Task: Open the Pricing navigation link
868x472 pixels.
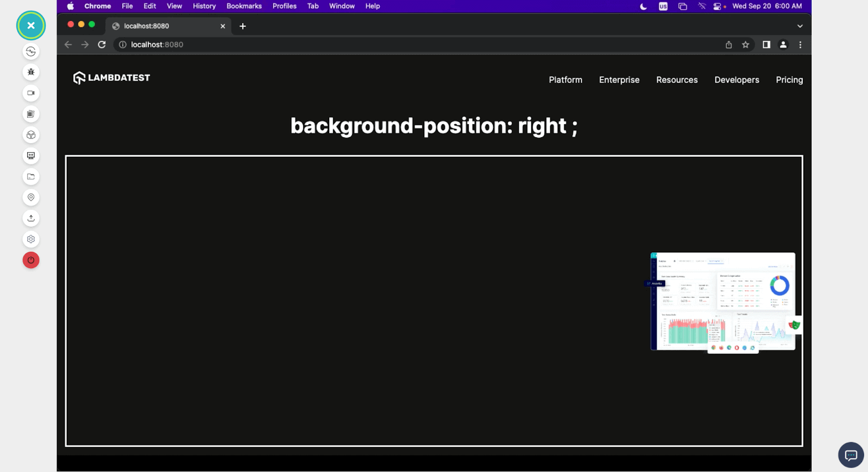Action: coord(789,80)
